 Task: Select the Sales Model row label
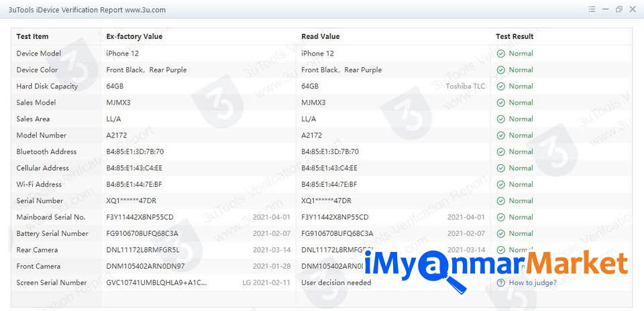(x=36, y=103)
